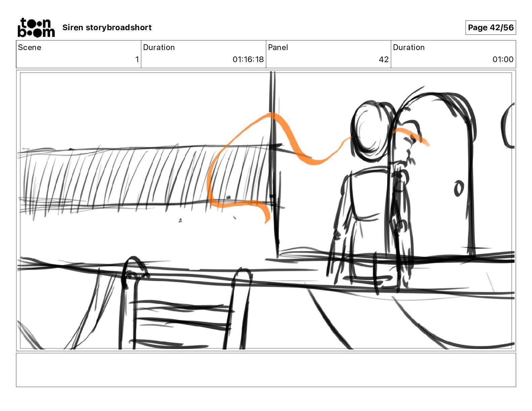The image size is (532, 411).
Task: Select the 'Siren storybroadshort' title text
Action: click(x=107, y=28)
